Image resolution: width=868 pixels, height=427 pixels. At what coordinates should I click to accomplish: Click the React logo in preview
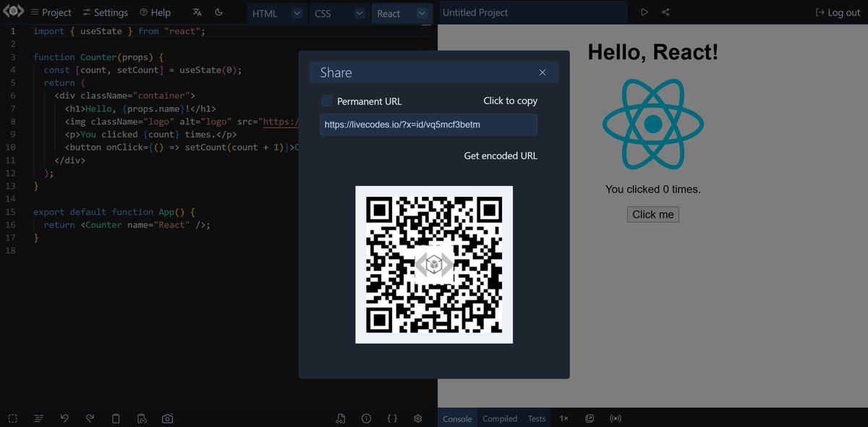(x=653, y=124)
